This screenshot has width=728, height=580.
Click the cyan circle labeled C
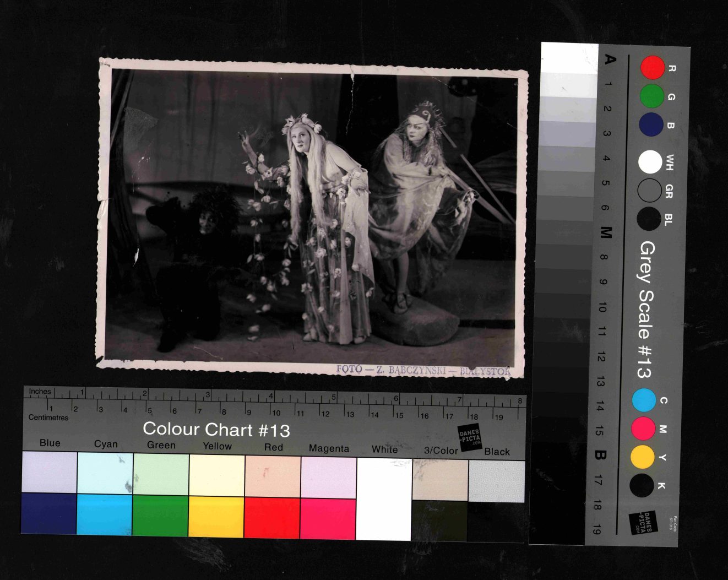pos(644,400)
